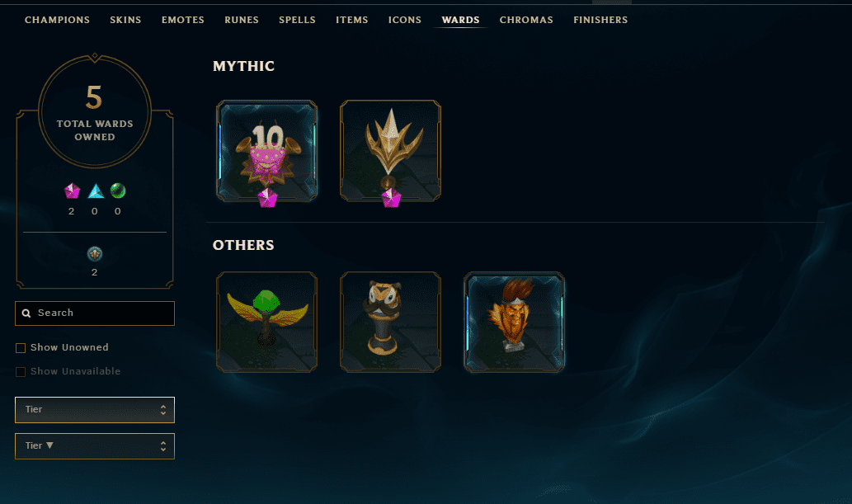Enable the Show Unowned checkbox
The image size is (852, 504).
click(21, 348)
